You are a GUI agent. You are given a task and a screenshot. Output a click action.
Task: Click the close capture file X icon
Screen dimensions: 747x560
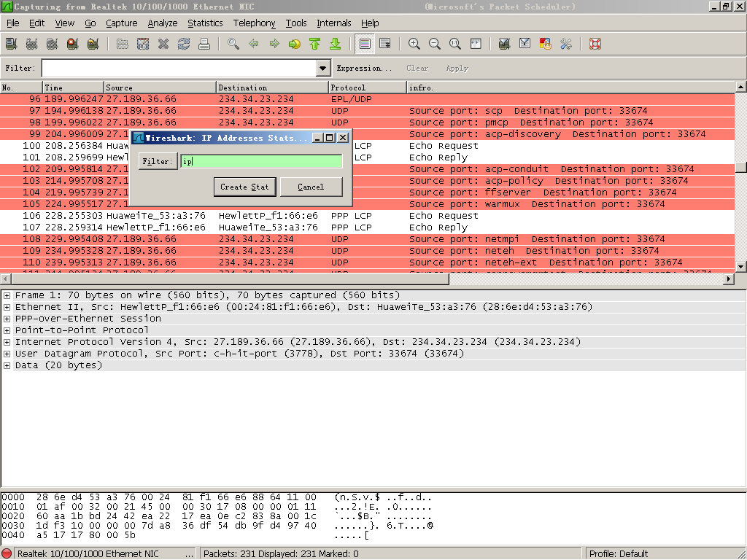pos(163,44)
